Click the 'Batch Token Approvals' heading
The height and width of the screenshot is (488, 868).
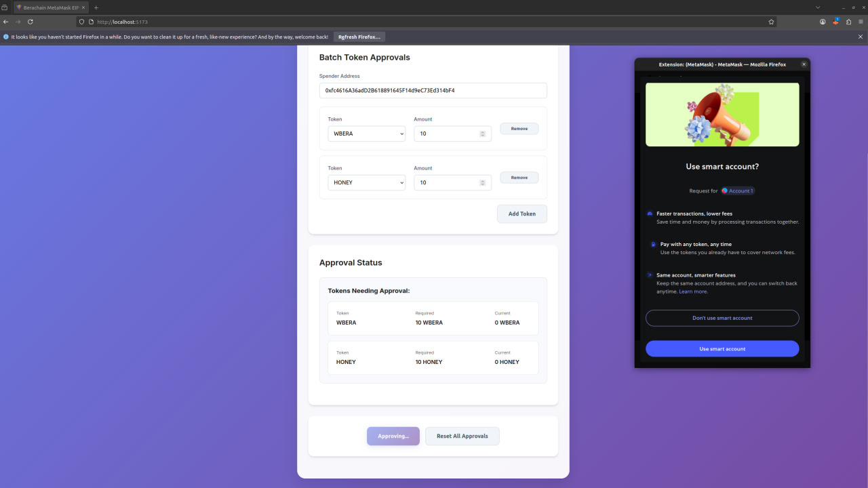365,58
